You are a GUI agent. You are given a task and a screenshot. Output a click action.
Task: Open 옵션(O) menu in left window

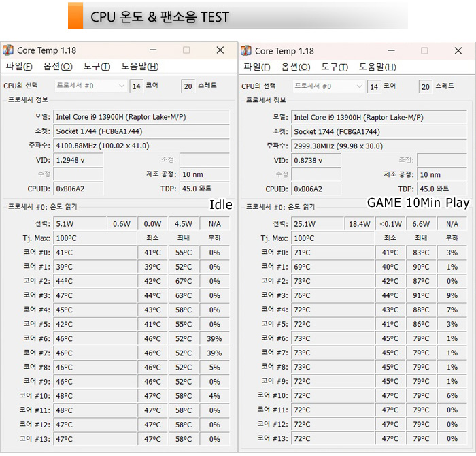click(x=57, y=66)
